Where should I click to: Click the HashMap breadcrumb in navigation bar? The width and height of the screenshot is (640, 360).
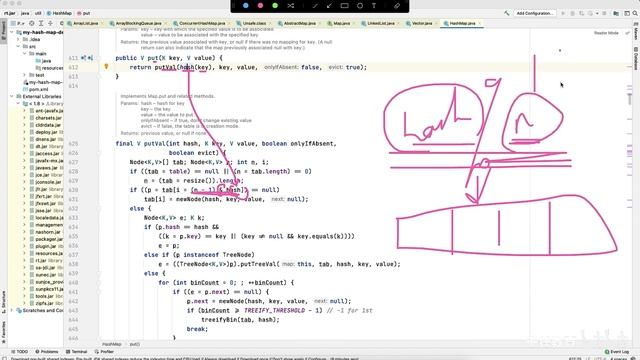pyautogui.click(x=59, y=13)
